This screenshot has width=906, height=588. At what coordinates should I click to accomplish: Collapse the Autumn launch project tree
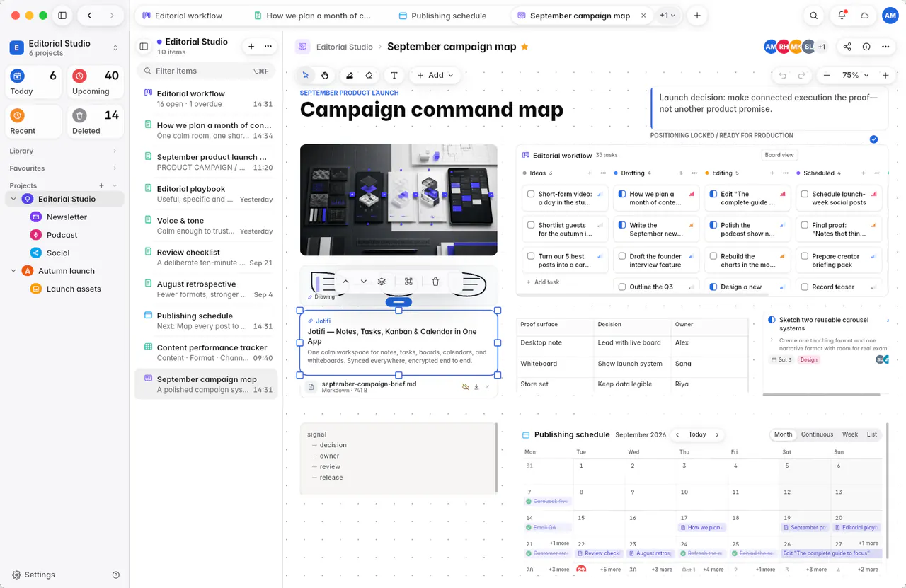[13, 271]
